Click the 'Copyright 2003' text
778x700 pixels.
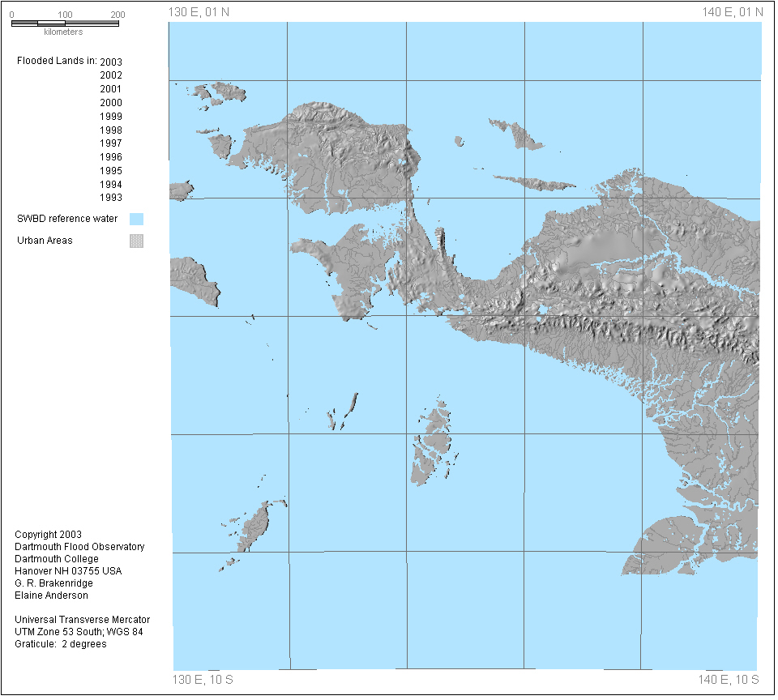click(48, 535)
